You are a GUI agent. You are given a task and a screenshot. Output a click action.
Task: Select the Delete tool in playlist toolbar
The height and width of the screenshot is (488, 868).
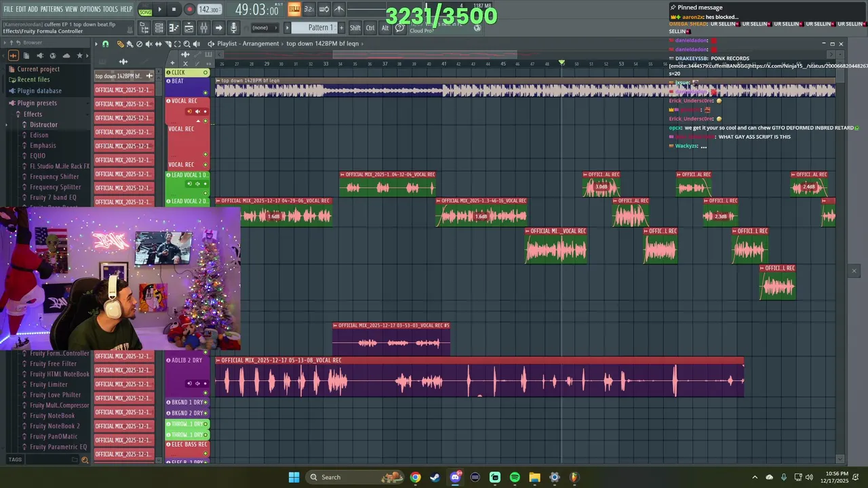tap(139, 44)
